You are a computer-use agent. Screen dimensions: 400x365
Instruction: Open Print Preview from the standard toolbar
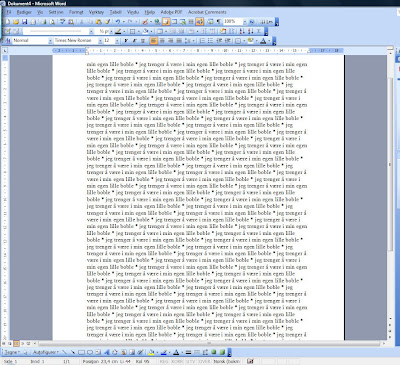tap(52, 22)
